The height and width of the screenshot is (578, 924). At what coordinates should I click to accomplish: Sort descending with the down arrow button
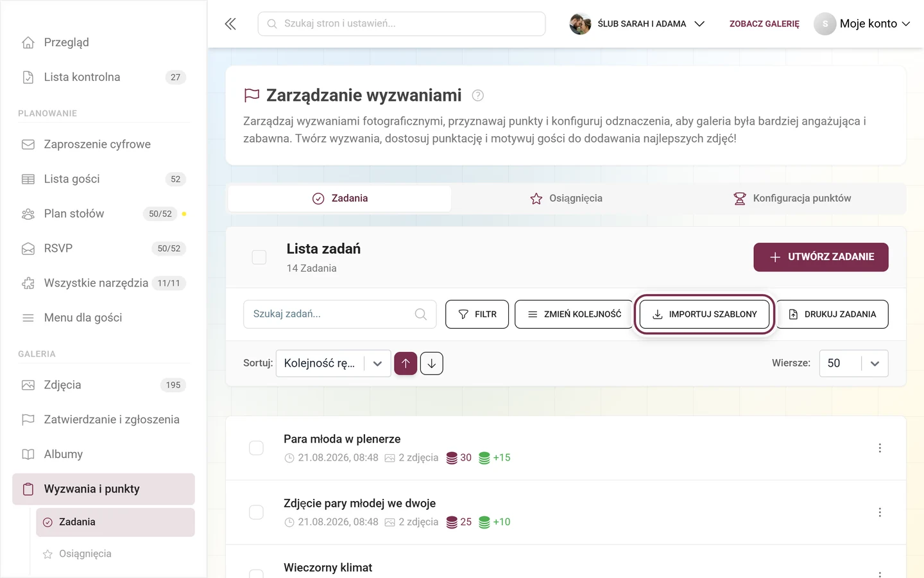pos(432,363)
